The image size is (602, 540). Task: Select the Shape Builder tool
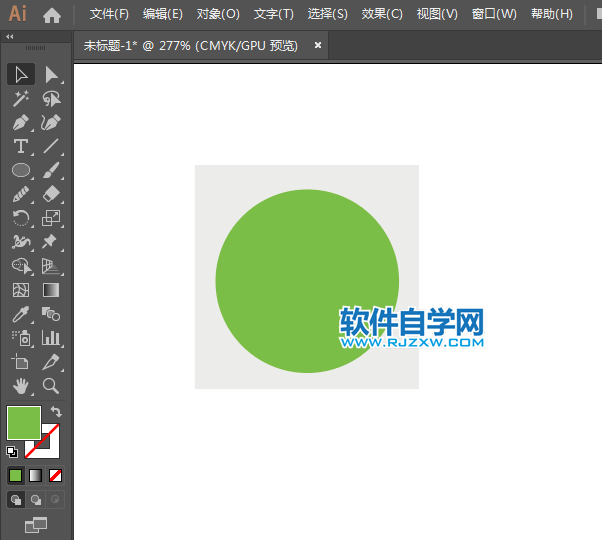21,266
